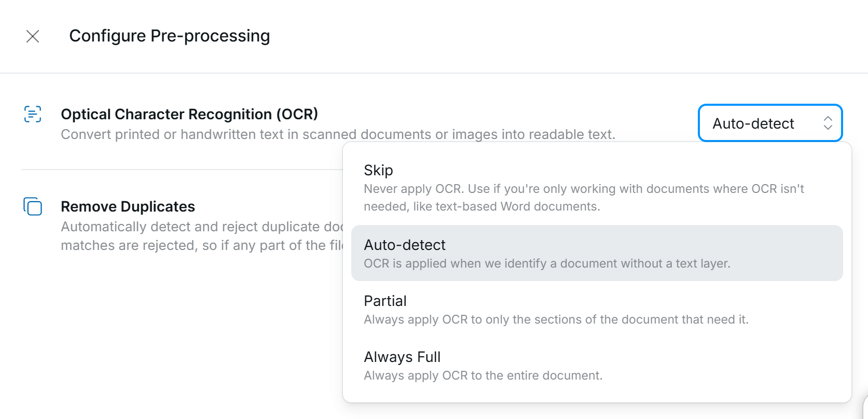Click the Optical Character Recognition (OCR) heading

point(189,114)
